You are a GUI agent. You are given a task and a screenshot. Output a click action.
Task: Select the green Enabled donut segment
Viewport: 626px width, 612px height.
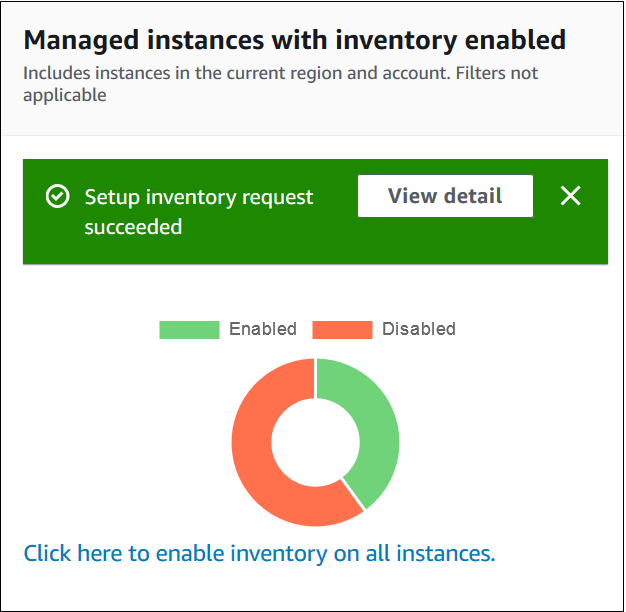[x=375, y=430]
